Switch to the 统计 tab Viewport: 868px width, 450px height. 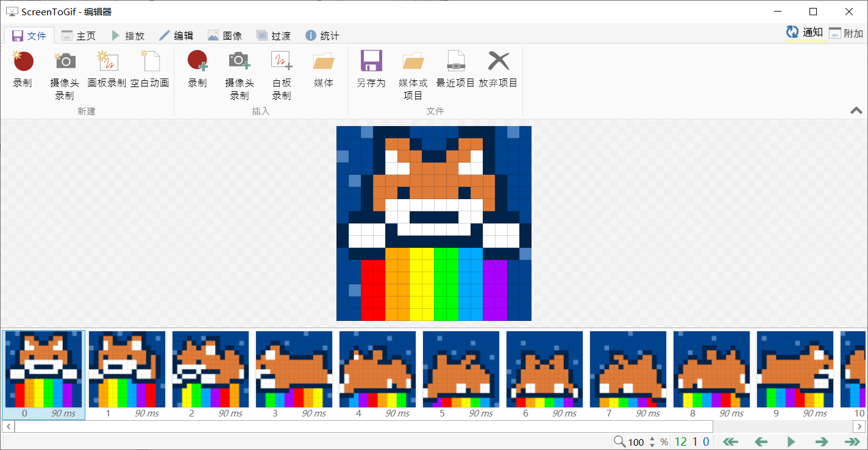(322, 36)
